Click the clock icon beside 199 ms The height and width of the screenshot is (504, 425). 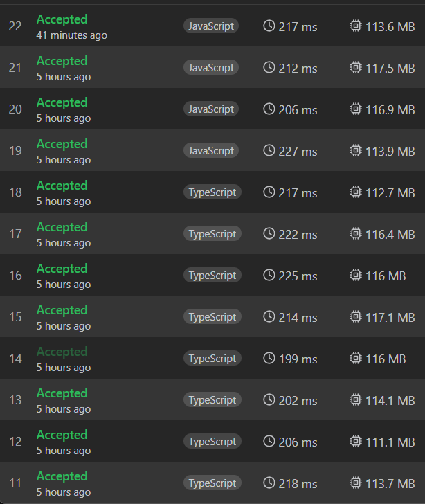[x=269, y=359]
